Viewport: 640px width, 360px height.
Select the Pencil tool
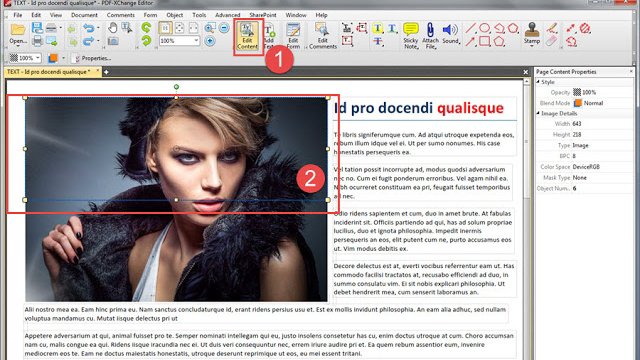(551, 28)
